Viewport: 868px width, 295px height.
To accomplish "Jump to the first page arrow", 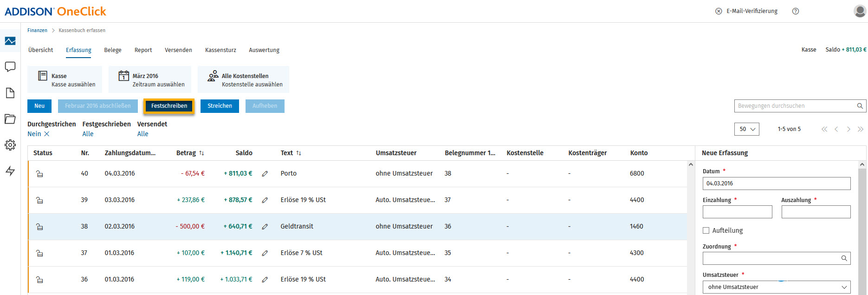I will pos(824,129).
